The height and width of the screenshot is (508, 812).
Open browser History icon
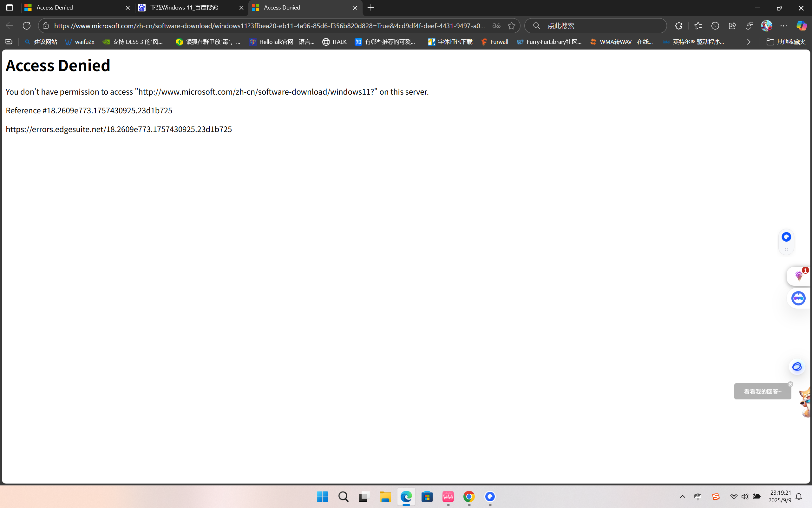(x=715, y=25)
